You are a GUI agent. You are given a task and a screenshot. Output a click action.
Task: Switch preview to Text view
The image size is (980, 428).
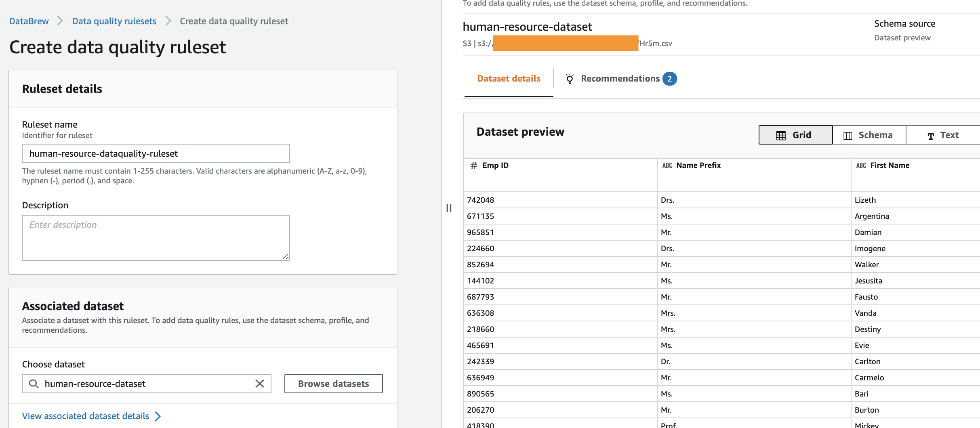point(943,135)
